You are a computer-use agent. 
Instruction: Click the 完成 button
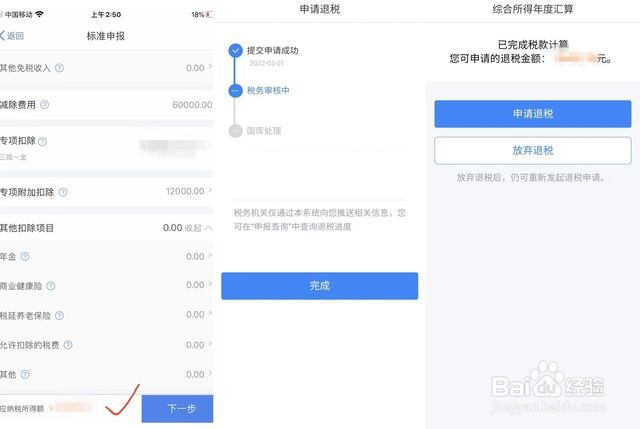click(x=320, y=286)
